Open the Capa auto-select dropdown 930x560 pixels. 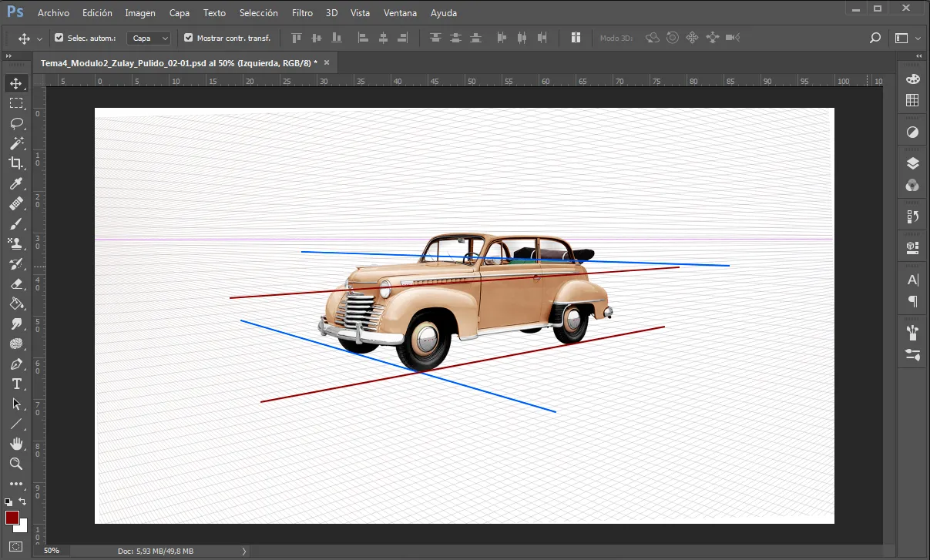[149, 38]
